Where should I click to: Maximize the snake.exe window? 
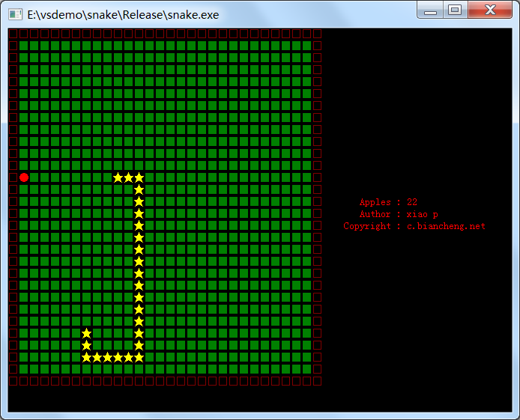pyautogui.click(x=455, y=10)
